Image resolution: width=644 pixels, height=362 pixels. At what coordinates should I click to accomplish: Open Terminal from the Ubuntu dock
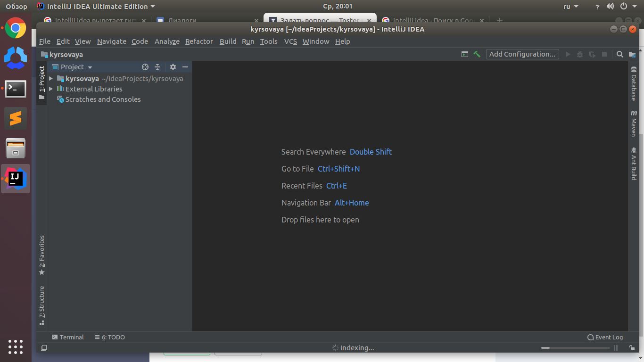coord(16,89)
